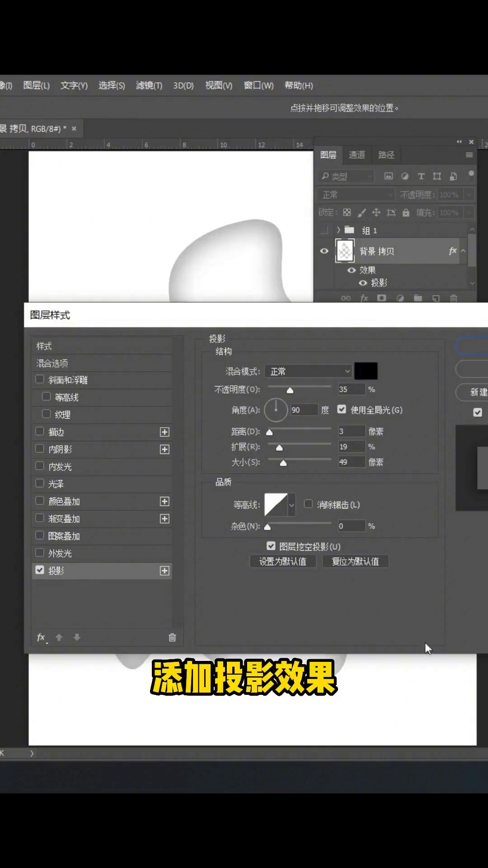
Task: Uncheck 投影 checkbox in styles list
Action: click(x=40, y=570)
